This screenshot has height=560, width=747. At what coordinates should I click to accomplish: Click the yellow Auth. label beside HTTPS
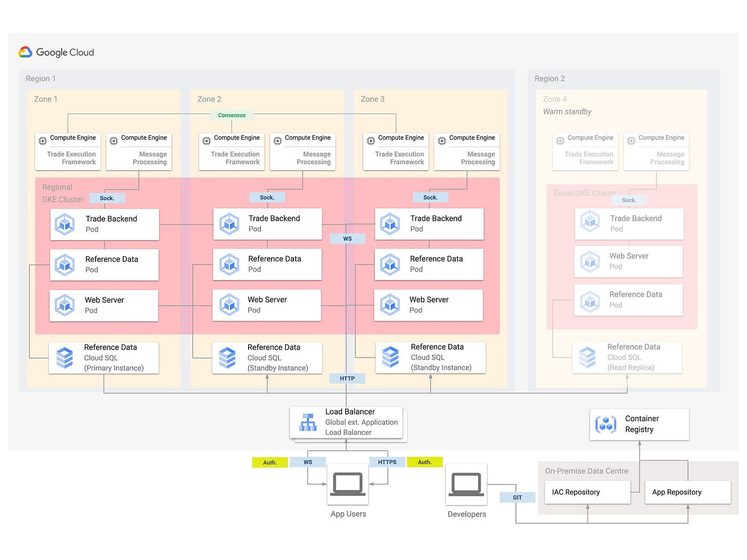[425, 462]
